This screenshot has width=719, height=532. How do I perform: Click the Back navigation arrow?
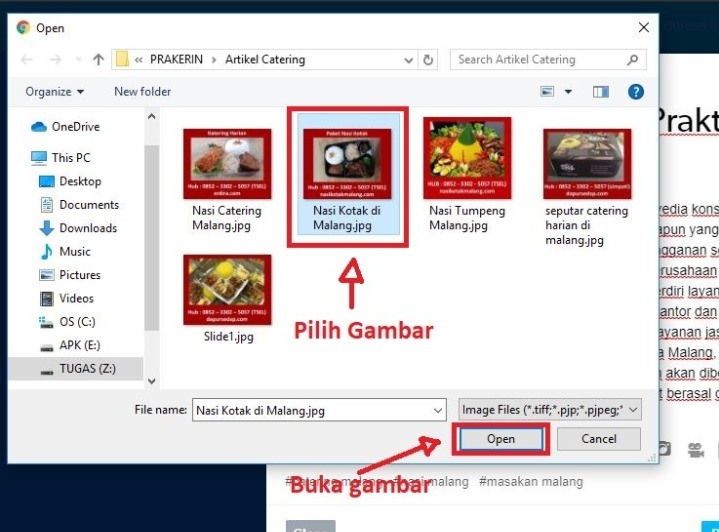(27, 60)
